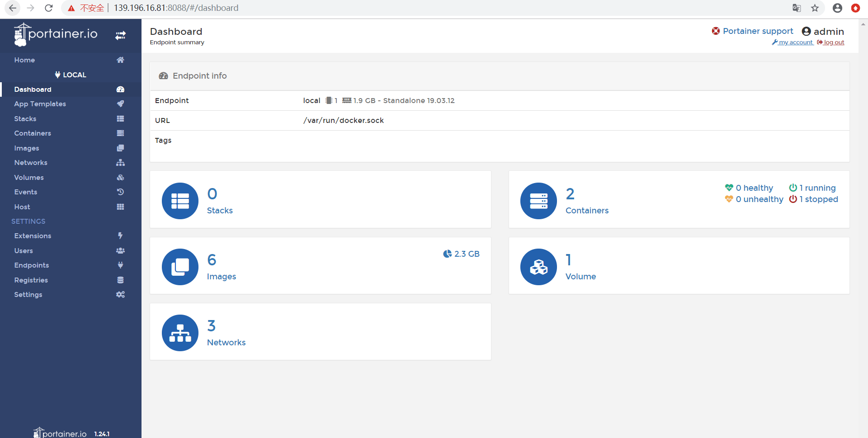Screen dimensions: 868x438
Task: Go to Stacks in the sidebar
Action: [25, 119]
